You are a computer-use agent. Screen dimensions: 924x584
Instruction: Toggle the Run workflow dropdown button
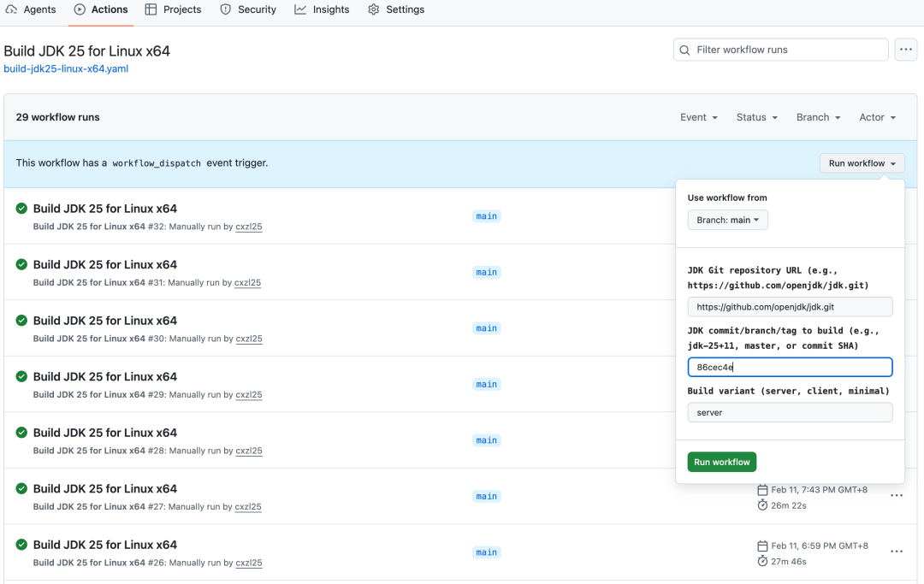[862, 163]
